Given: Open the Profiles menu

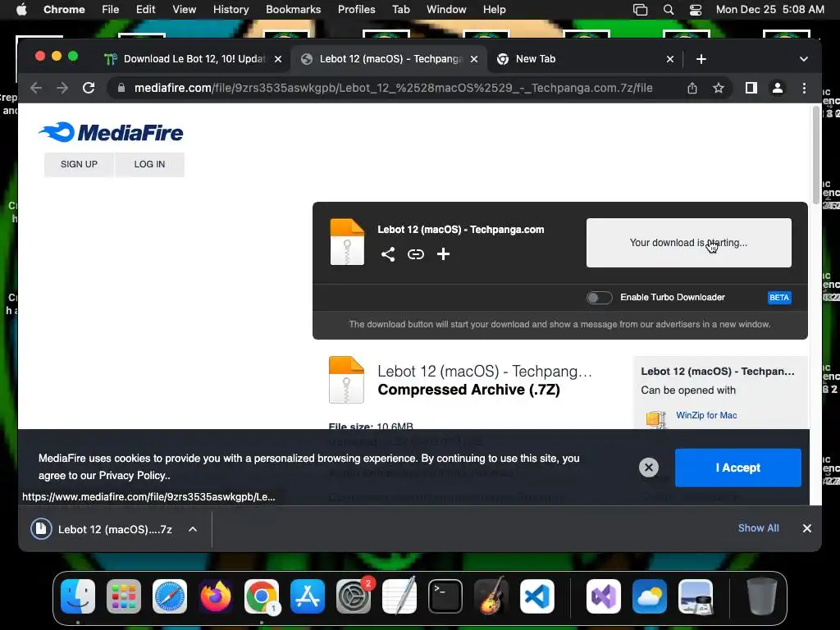Looking at the screenshot, I should tap(356, 10).
